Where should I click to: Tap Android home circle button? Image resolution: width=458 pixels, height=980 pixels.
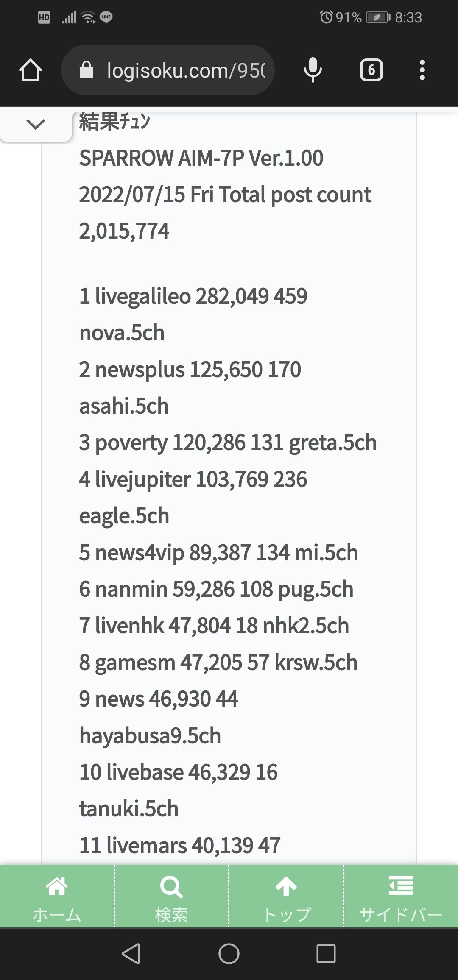229,954
